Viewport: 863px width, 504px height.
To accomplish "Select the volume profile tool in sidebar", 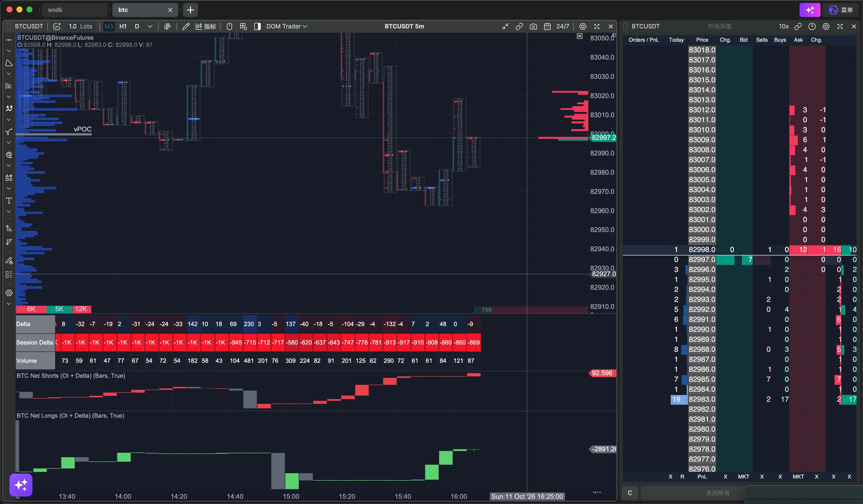I will tap(9, 86).
